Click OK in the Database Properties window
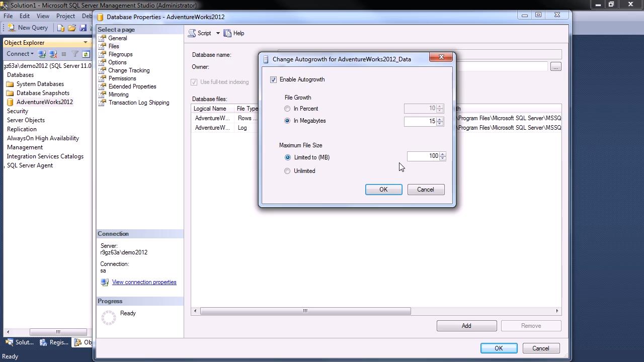644x362 pixels. point(499,348)
